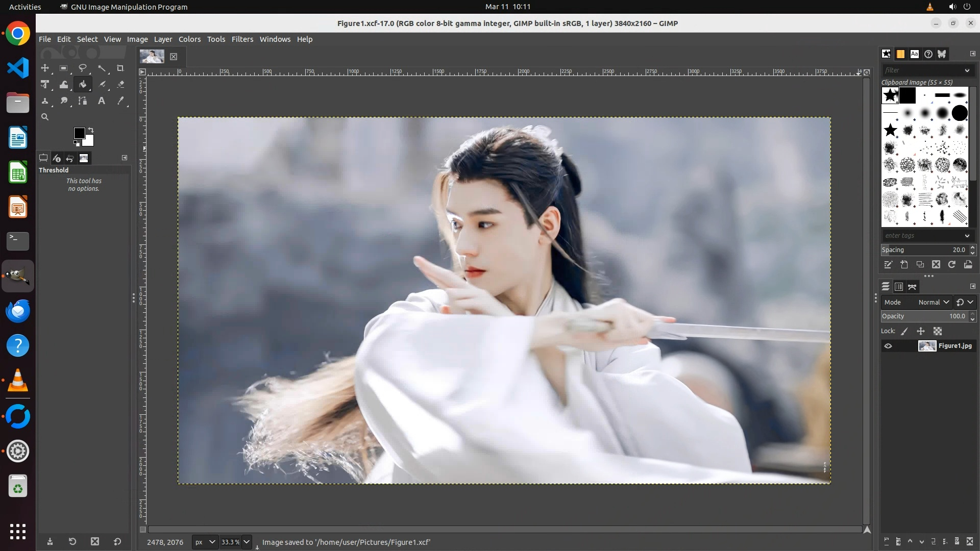Select the Zoom magnifier tool
Viewport: 980px width, 551px height.
[x=45, y=117]
